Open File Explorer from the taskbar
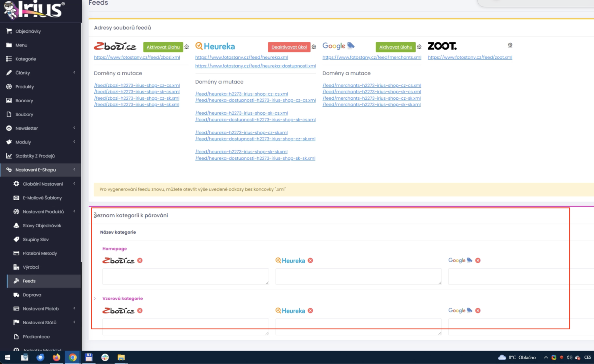Viewport: 594px width, 364px height. point(121,357)
